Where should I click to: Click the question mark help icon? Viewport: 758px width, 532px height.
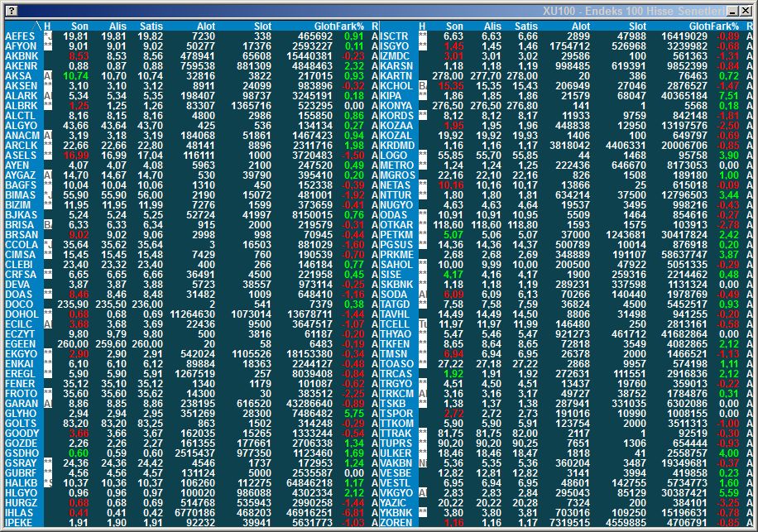tap(12, 11)
